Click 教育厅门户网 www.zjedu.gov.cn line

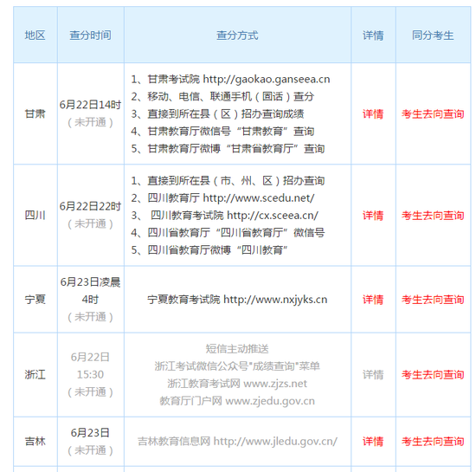pyautogui.click(x=237, y=401)
